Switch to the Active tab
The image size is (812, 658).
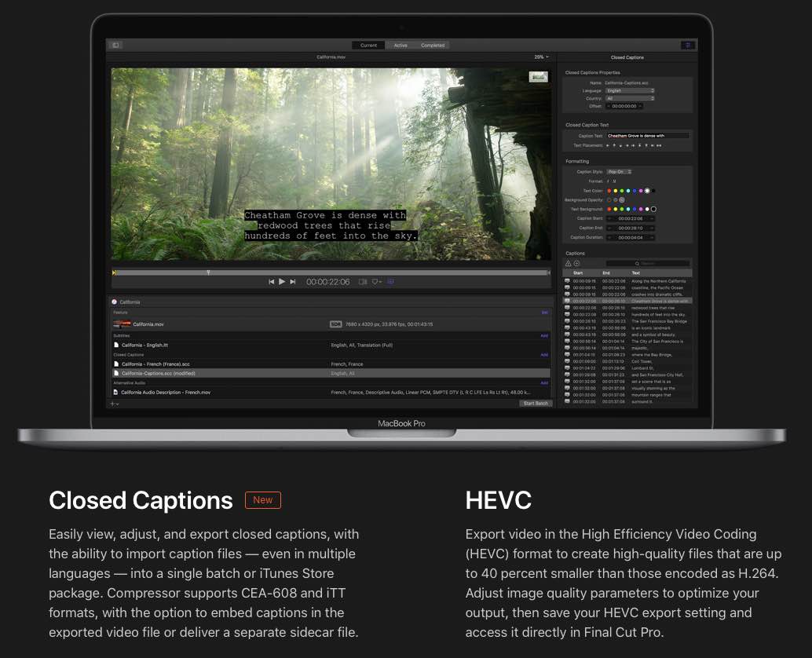[x=401, y=46]
